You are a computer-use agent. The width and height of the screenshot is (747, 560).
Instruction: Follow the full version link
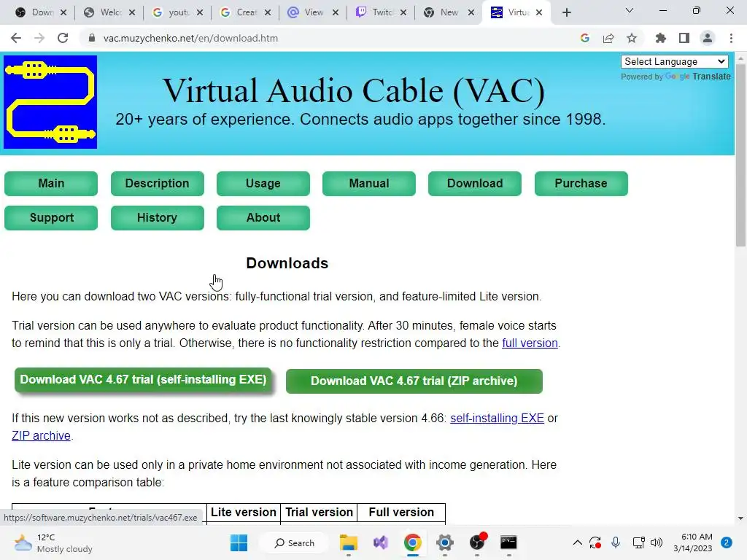530,343
